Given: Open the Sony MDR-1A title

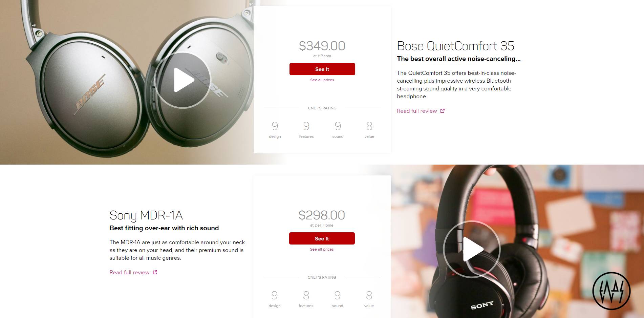Looking at the screenshot, I should pyautogui.click(x=146, y=215).
